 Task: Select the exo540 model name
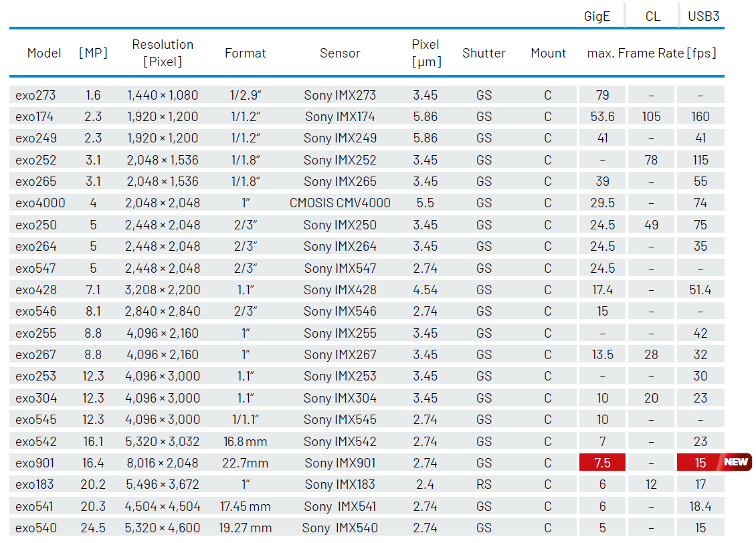coord(35,528)
